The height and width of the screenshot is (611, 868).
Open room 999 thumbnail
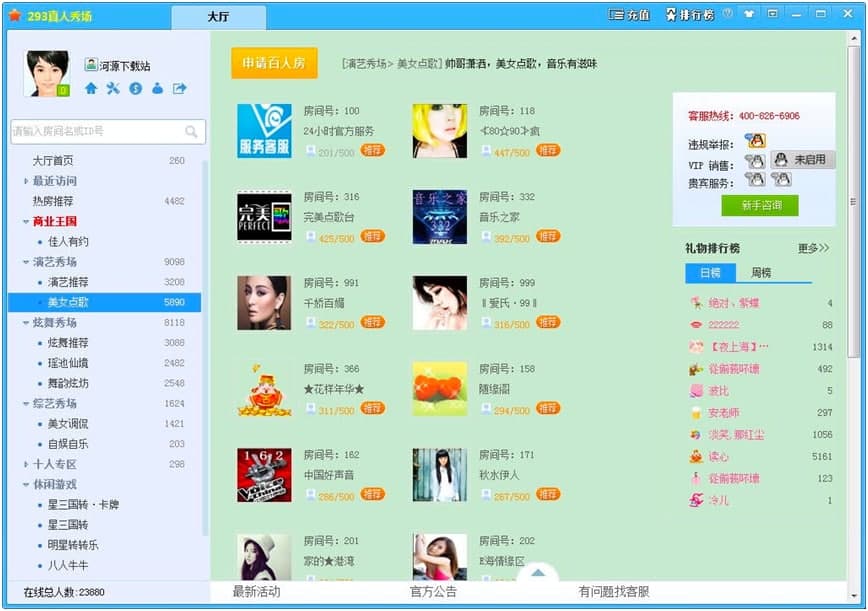(x=440, y=303)
